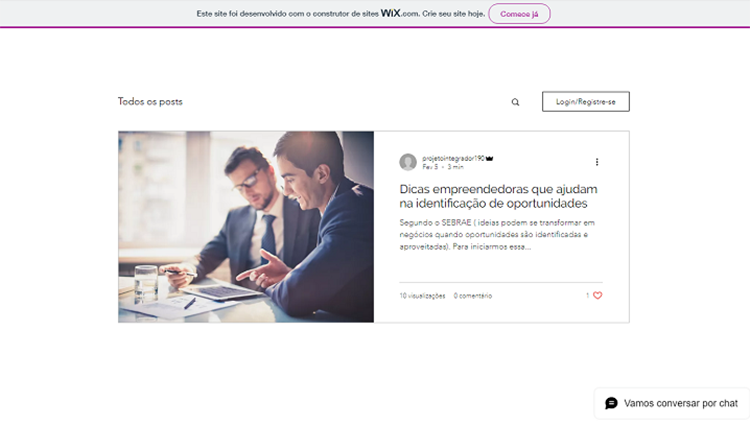Screen dimensions: 750x425
Task: Click the 0 comentário link
Action: coord(473,296)
